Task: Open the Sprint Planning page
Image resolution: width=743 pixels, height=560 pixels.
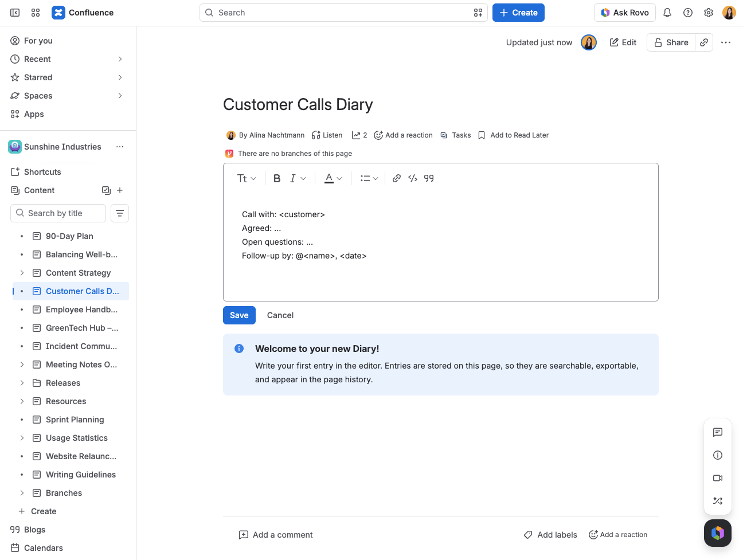Action: (x=75, y=420)
